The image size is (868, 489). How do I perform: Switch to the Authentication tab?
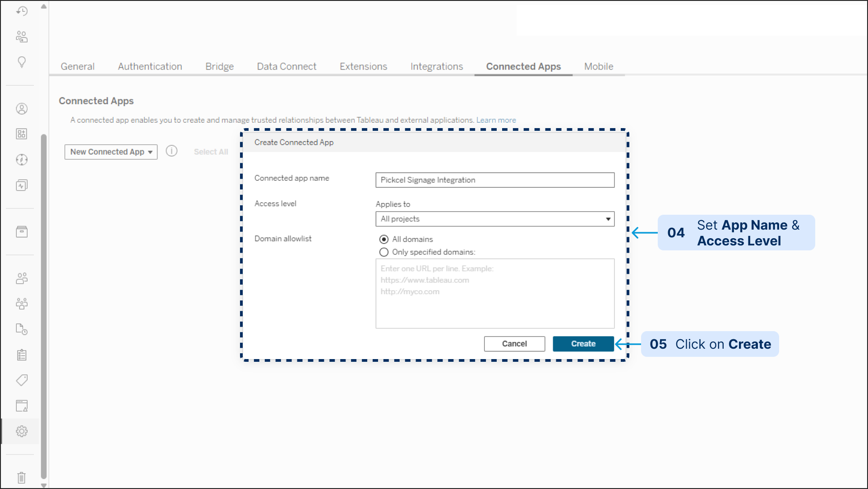click(150, 66)
